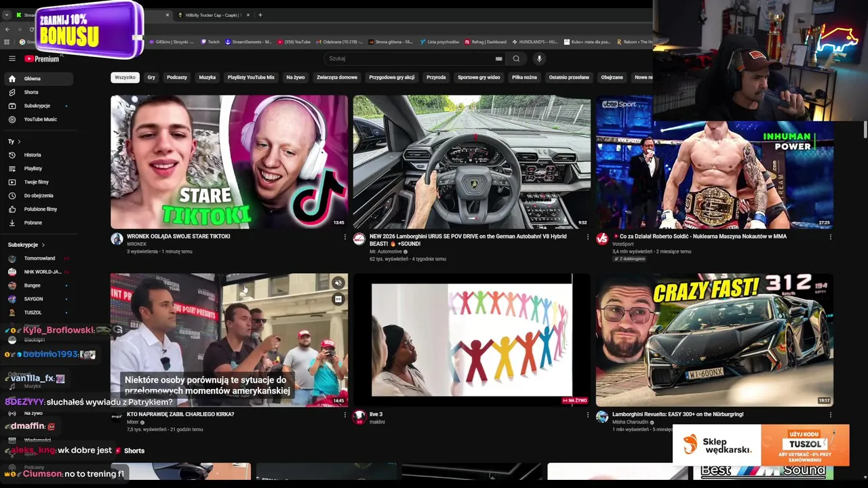Open a new browser tab
This screenshot has height=488, width=868.
point(260,15)
